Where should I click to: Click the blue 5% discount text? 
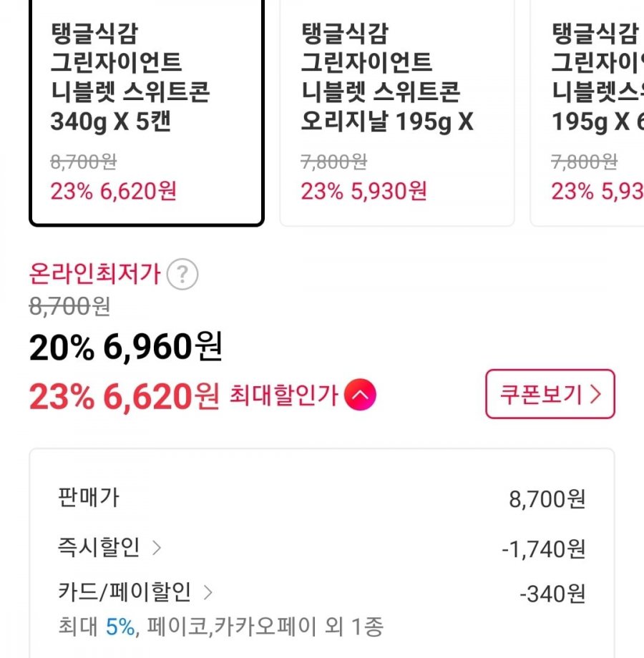120,627
